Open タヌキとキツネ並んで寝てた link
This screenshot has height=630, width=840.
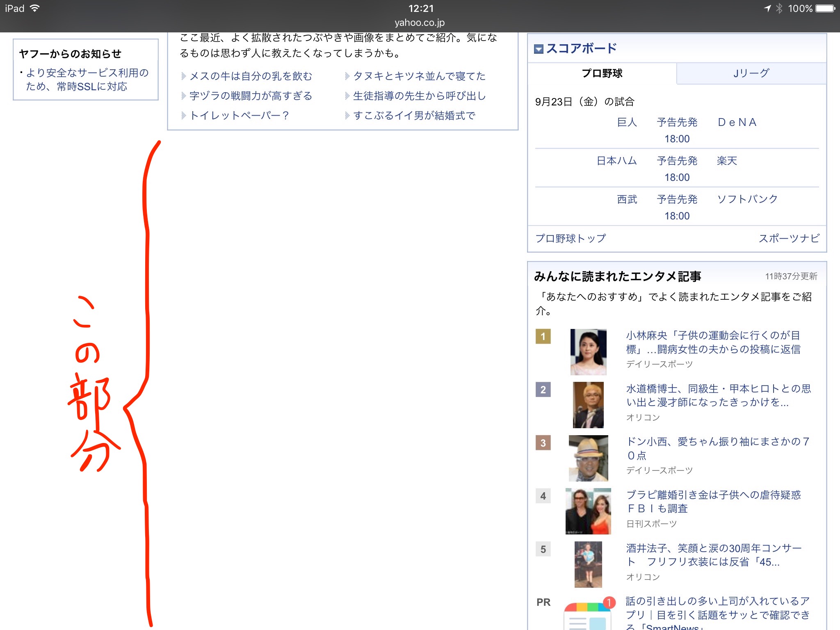coord(419,76)
